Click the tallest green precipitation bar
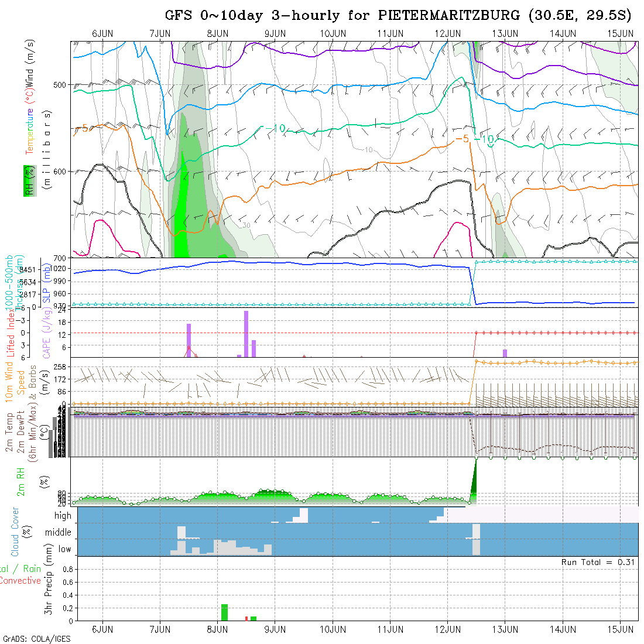This screenshot has height=644, width=644. pos(224,612)
